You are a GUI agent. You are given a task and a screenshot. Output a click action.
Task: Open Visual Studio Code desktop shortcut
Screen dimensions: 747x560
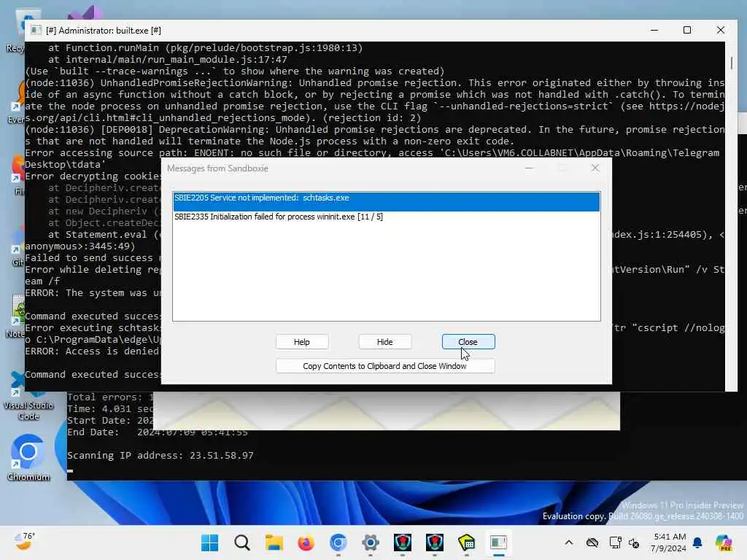[28, 395]
